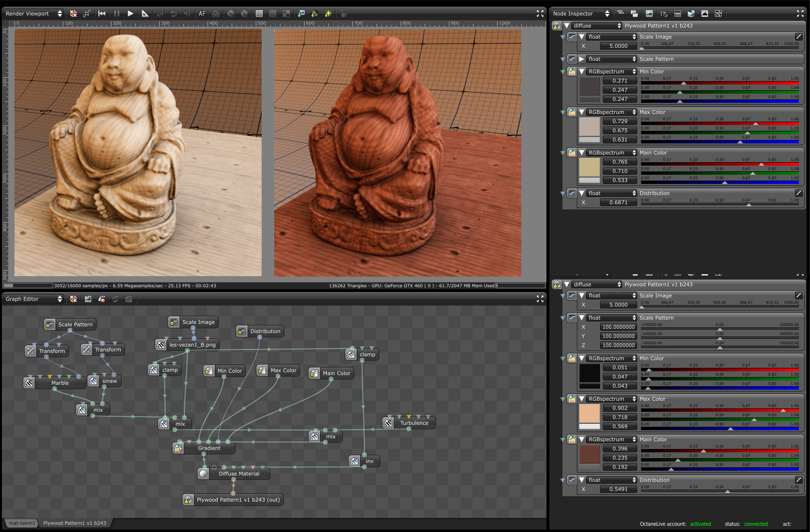The image size is (810, 532).
Task: Pause the render in the viewport toolbar
Action: coord(116,14)
